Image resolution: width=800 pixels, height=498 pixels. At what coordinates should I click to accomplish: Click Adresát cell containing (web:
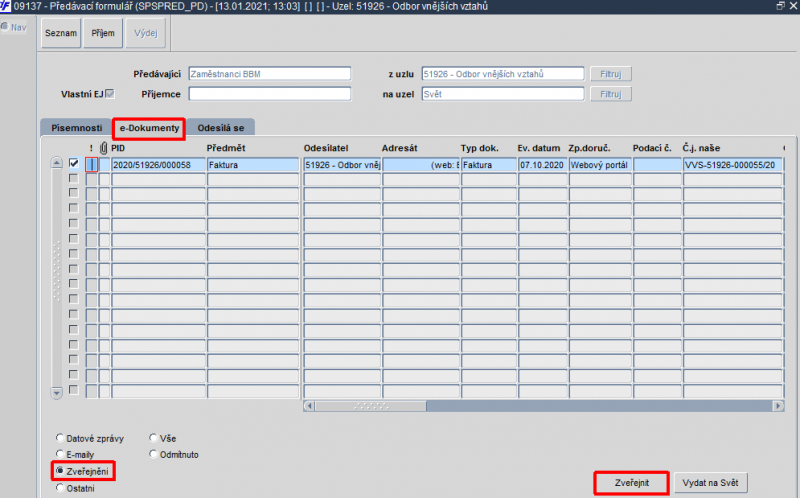[x=421, y=165]
